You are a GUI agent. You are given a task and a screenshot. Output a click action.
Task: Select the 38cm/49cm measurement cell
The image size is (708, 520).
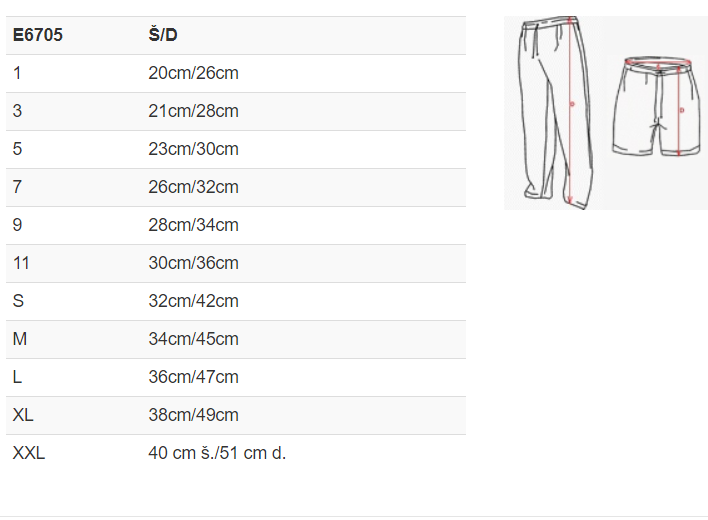[193, 415]
